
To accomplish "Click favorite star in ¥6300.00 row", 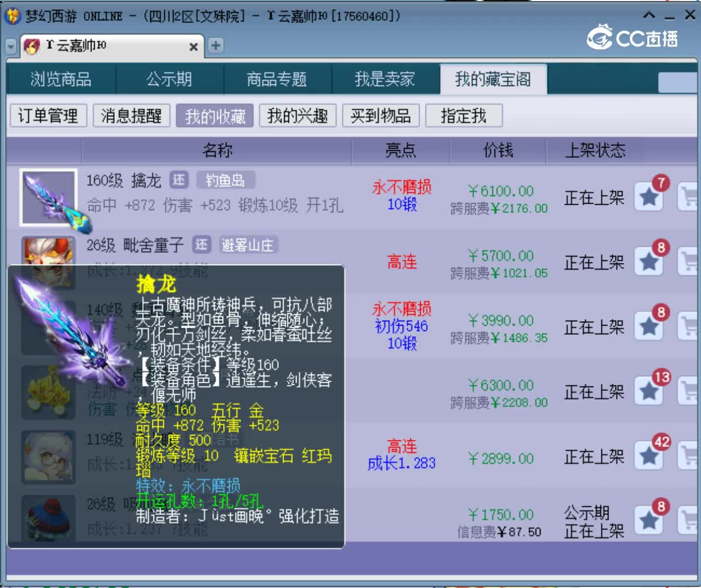I will 649,391.
